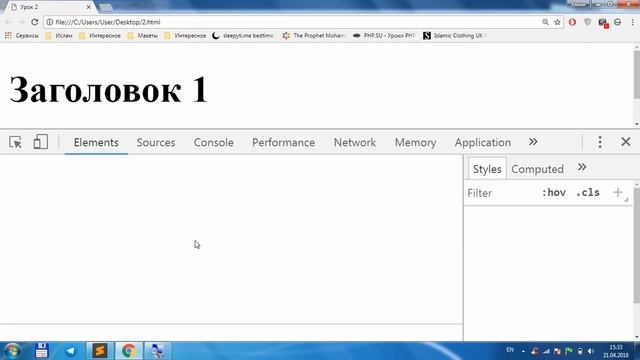Image resolution: width=640 pixels, height=360 pixels.
Task: Toggle the device toolbar icon
Action: 40,142
